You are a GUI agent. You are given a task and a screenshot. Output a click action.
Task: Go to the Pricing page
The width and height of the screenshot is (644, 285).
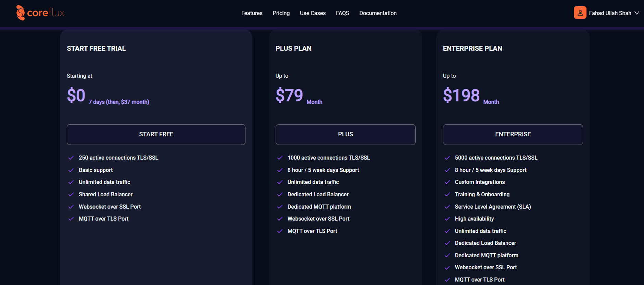click(x=281, y=13)
